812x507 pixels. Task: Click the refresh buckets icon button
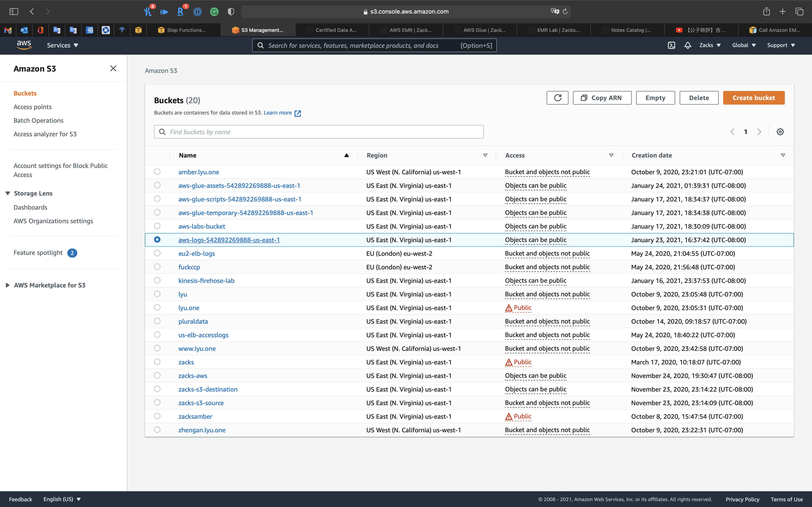tap(557, 98)
